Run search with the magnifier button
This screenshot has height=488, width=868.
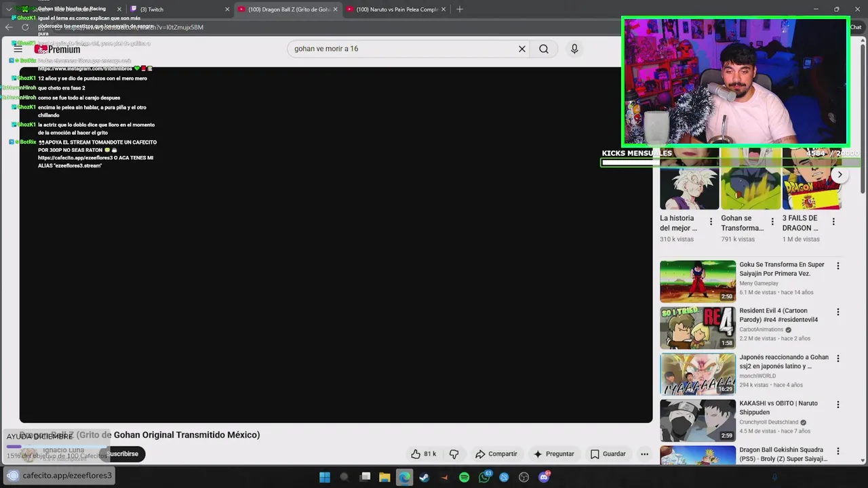tap(544, 49)
